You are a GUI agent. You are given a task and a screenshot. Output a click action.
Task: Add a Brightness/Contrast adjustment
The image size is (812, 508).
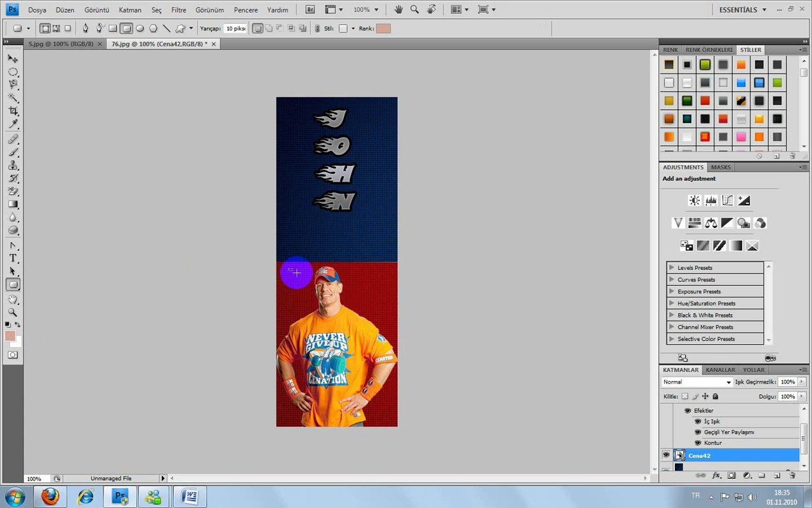coord(695,201)
